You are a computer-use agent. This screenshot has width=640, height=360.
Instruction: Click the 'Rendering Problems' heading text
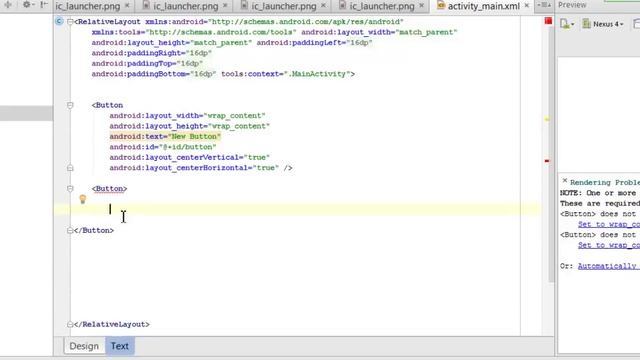click(x=605, y=182)
